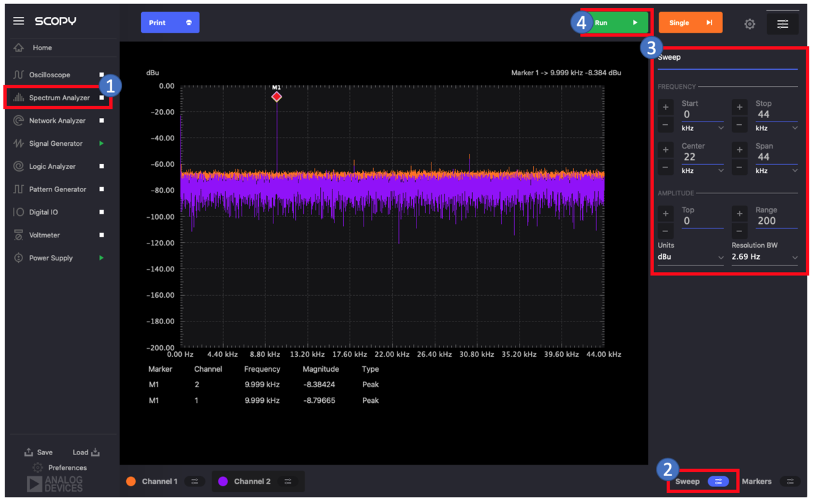Open the Resolution BW dropdown
Screen dimensions: 814x504
tap(765, 258)
